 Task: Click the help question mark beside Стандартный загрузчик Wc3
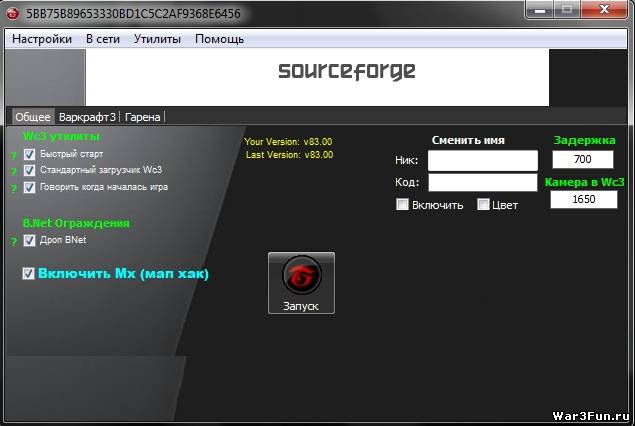[14, 171]
